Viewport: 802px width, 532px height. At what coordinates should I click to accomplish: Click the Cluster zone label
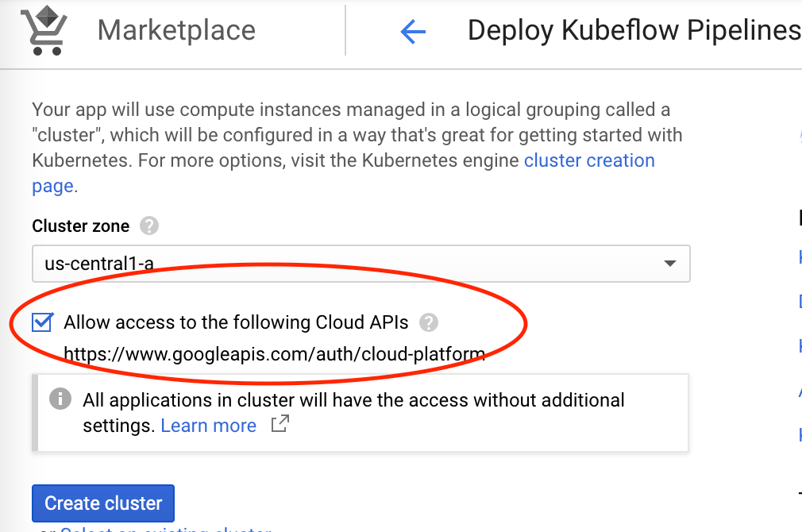tap(81, 226)
